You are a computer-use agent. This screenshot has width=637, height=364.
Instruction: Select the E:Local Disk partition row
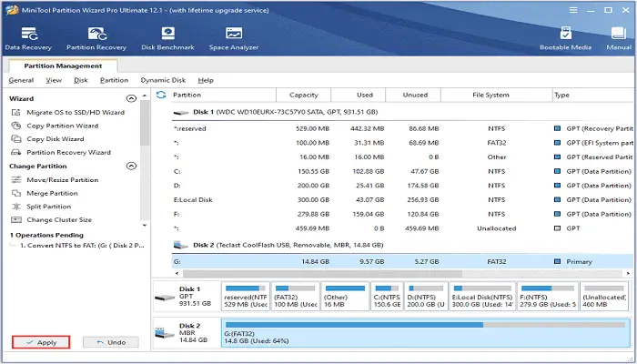[402, 200]
